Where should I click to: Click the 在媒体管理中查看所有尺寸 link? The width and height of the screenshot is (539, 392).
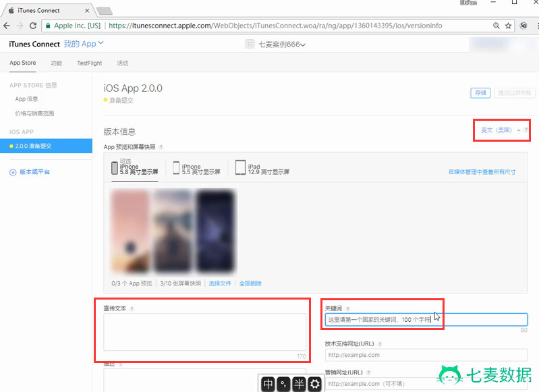[482, 172]
